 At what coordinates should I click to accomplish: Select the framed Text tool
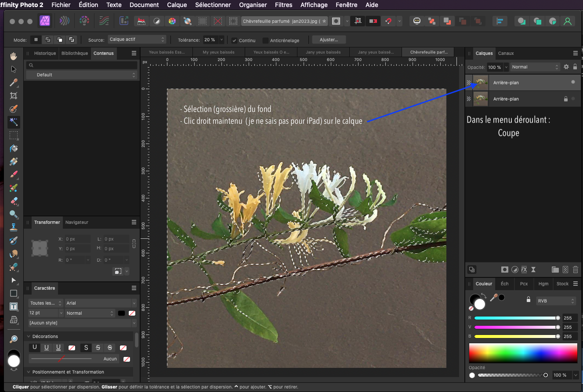(14, 306)
